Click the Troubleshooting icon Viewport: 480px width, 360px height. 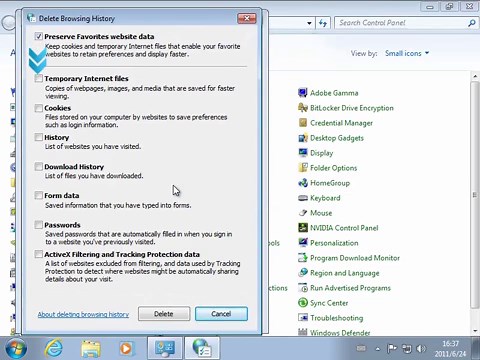303,318
